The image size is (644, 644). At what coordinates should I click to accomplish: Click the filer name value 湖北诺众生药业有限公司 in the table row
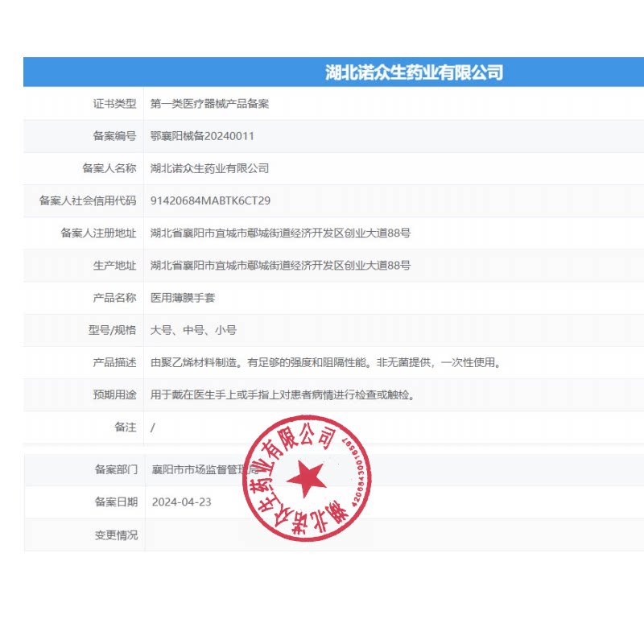(209, 168)
